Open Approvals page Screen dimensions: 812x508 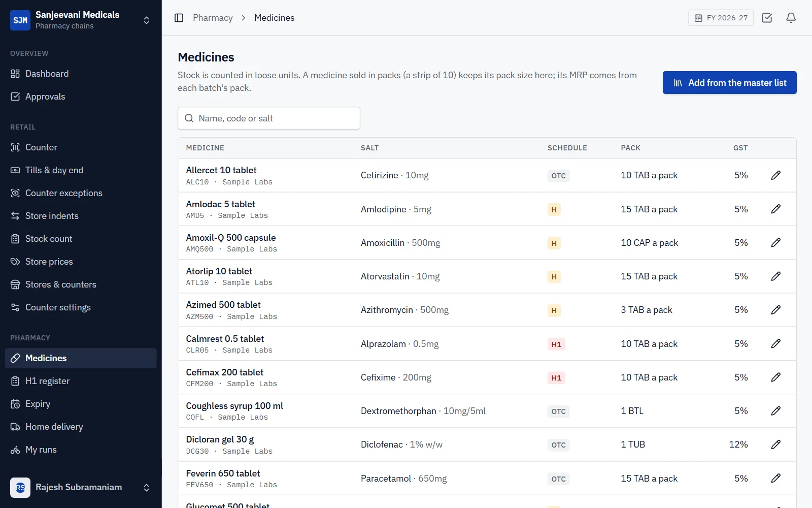click(x=81, y=97)
